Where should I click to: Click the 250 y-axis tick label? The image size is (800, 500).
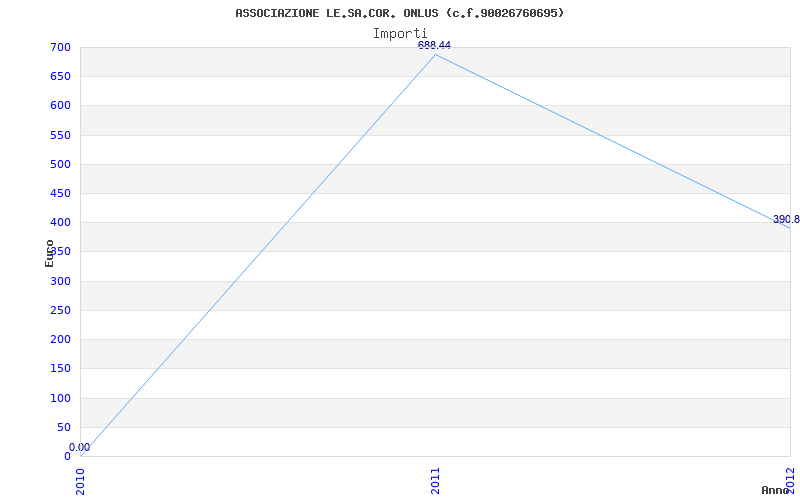click(x=60, y=310)
